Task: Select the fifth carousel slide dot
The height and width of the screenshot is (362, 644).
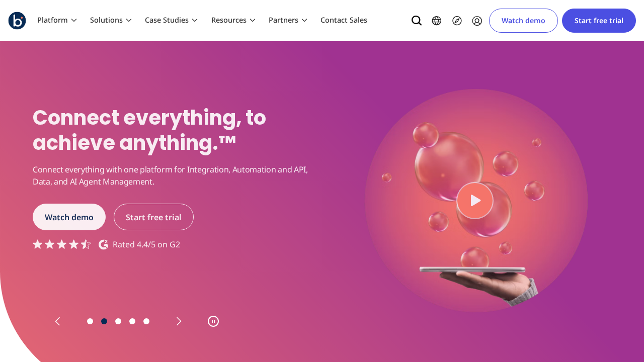Action: point(146,321)
